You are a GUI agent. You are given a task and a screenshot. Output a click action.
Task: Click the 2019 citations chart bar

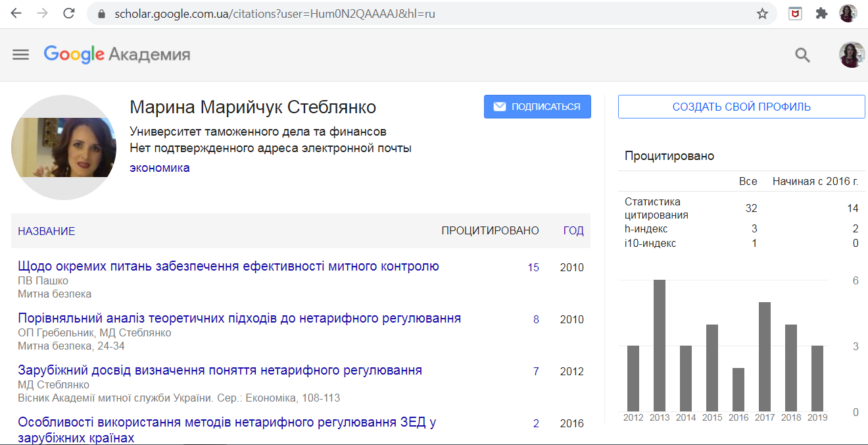coord(817,379)
